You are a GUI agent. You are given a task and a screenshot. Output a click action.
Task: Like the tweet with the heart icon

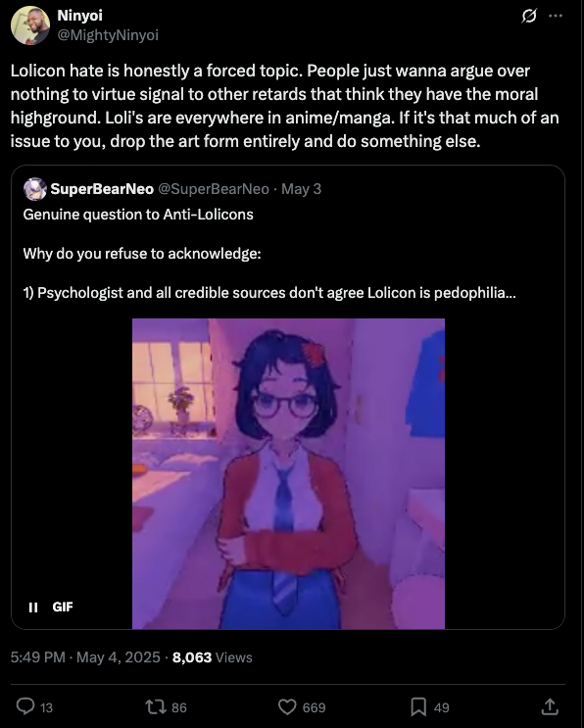pyautogui.click(x=287, y=707)
